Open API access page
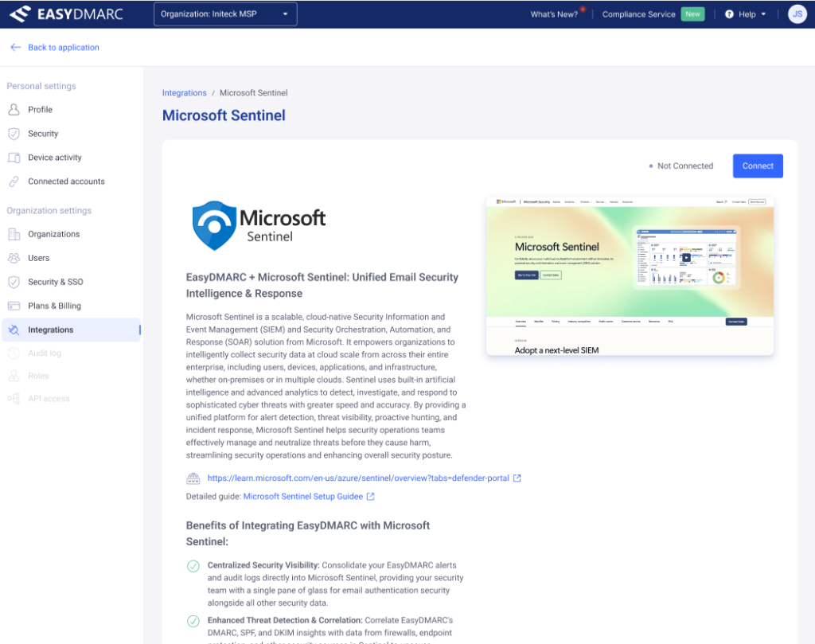Image resolution: width=815 pixels, height=644 pixels. tap(49, 399)
